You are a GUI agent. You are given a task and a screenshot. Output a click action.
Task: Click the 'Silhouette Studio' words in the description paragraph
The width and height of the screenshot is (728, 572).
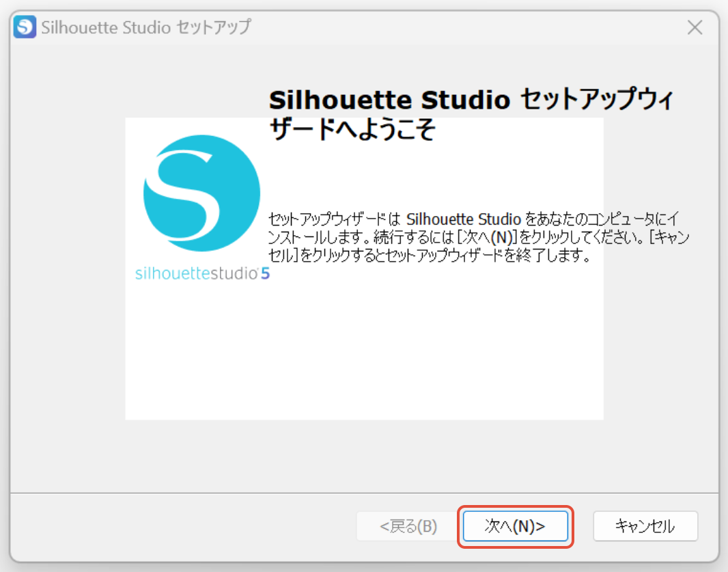click(x=463, y=219)
